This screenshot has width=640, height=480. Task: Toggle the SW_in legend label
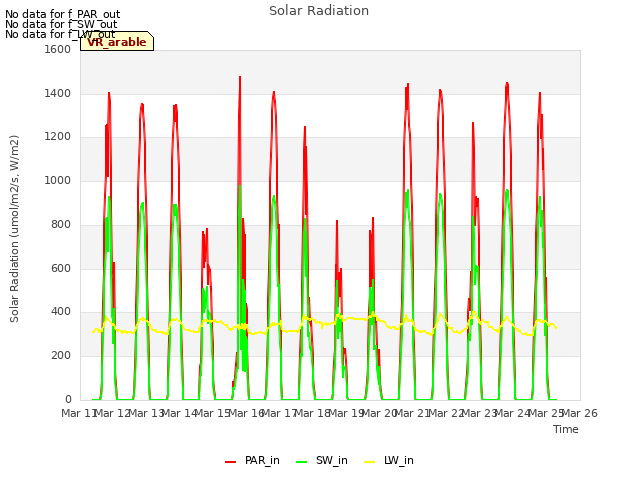pyautogui.click(x=331, y=460)
